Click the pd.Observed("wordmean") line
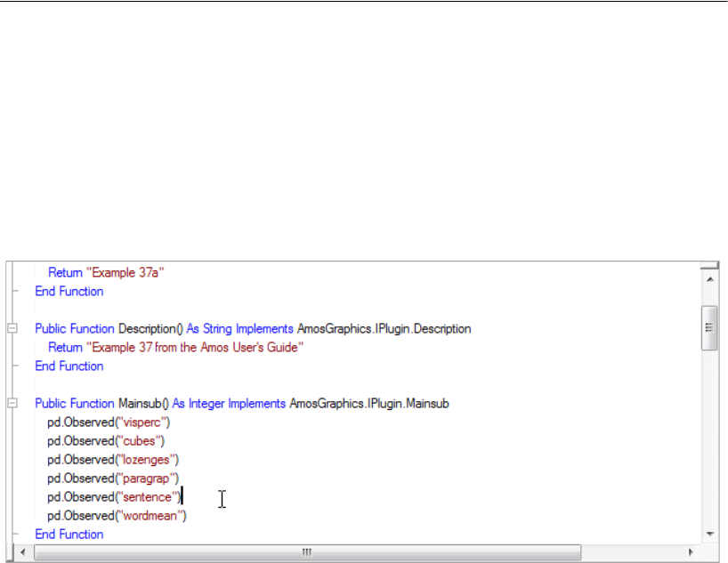 tap(117, 516)
